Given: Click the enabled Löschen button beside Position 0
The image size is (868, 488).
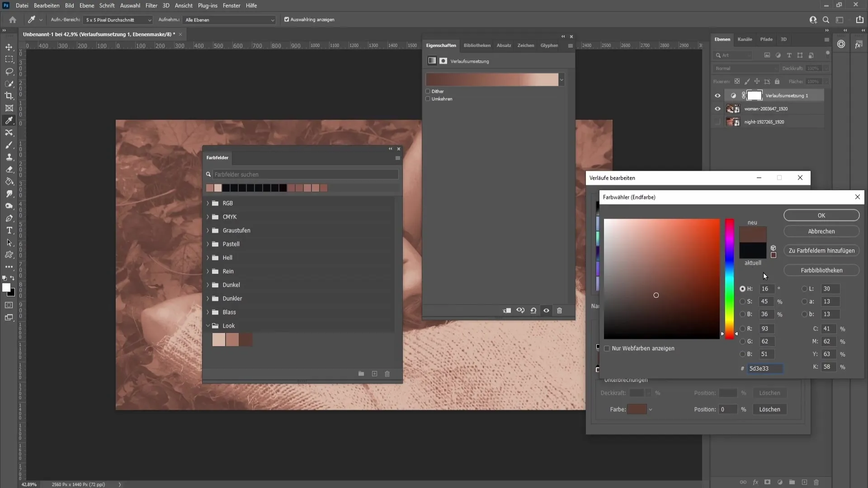Looking at the screenshot, I should tap(769, 409).
